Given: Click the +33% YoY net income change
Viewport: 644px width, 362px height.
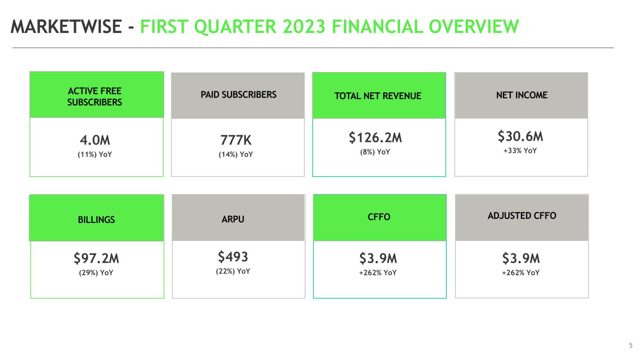Looking at the screenshot, I should click(x=520, y=151).
